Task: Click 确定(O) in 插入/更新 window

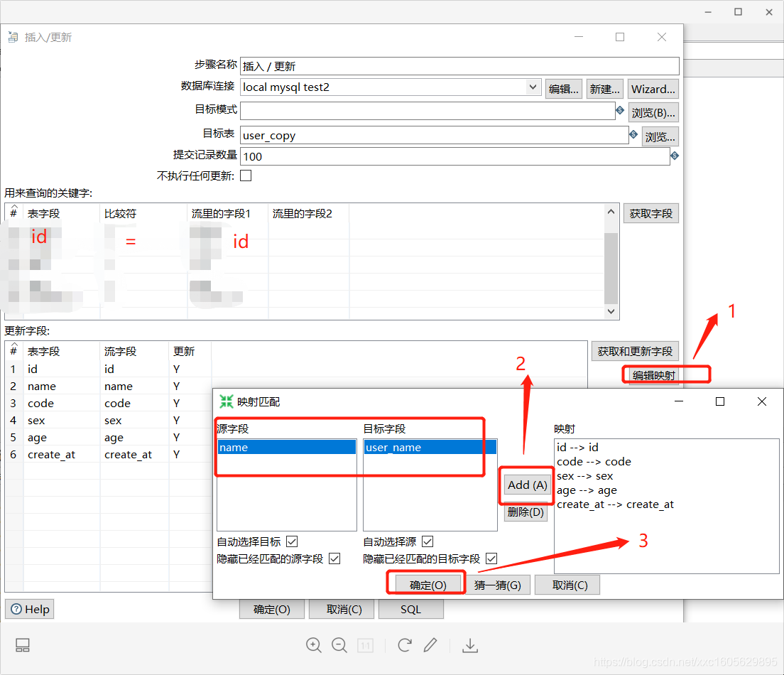Action: [271, 610]
